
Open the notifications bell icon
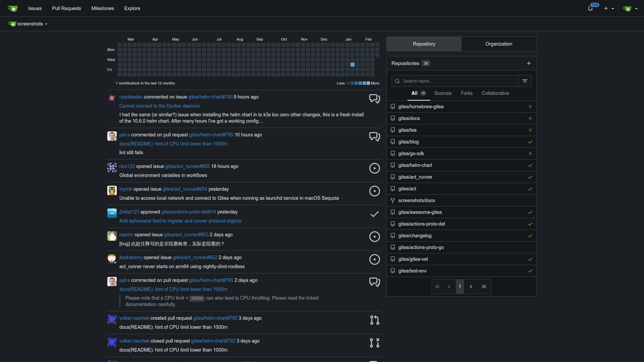click(x=590, y=8)
